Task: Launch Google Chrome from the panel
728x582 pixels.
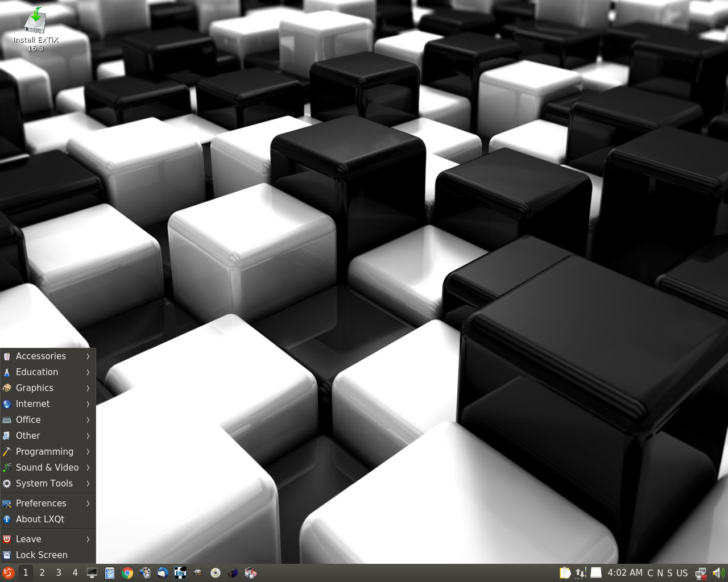Action: [x=127, y=573]
